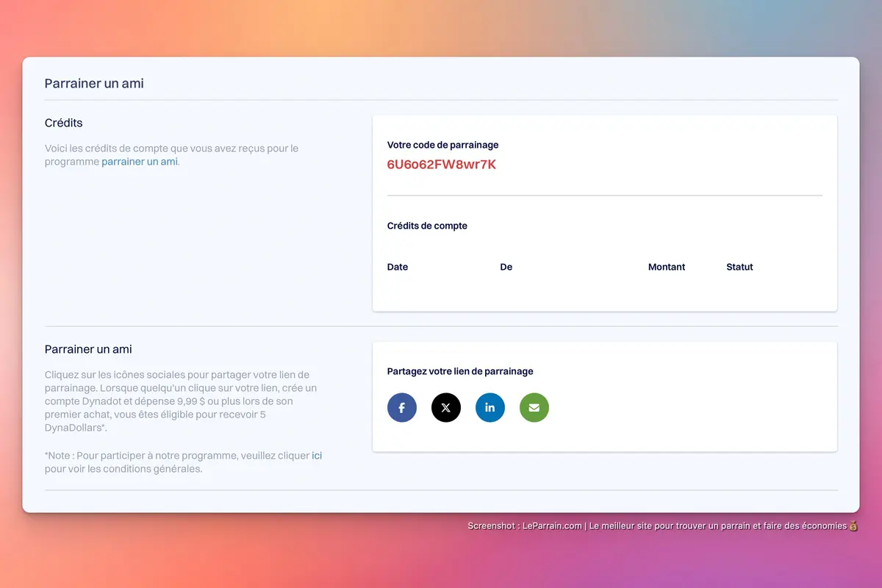Share referral link via green email icon
Image resolution: width=882 pixels, height=588 pixels.
point(534,407)
